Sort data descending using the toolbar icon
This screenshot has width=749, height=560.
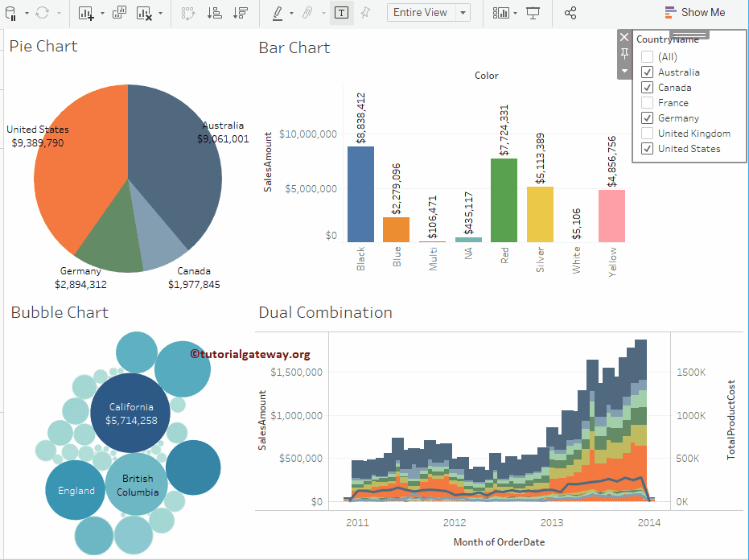coord(241,13)
